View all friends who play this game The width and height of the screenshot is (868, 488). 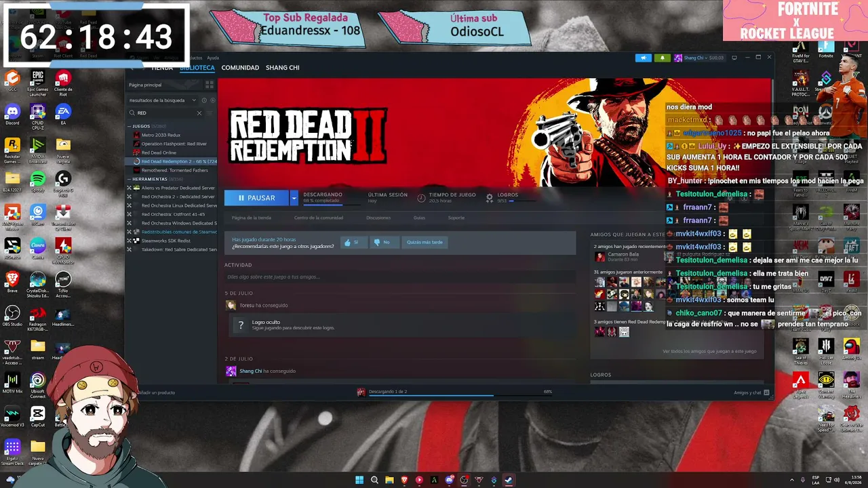709,351
